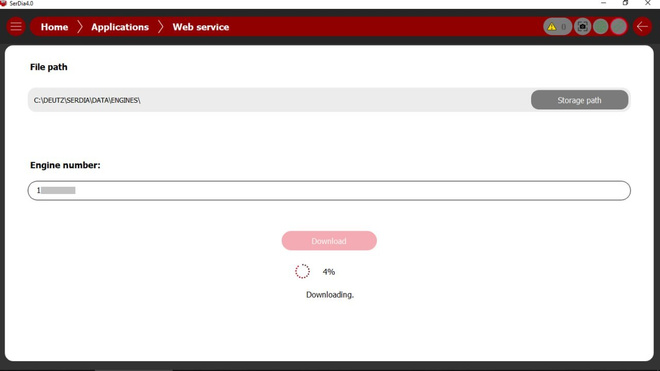This screenshot has width=660, height=371.
Task: Go to Home breadcrumb
Action: coord(54,27)
